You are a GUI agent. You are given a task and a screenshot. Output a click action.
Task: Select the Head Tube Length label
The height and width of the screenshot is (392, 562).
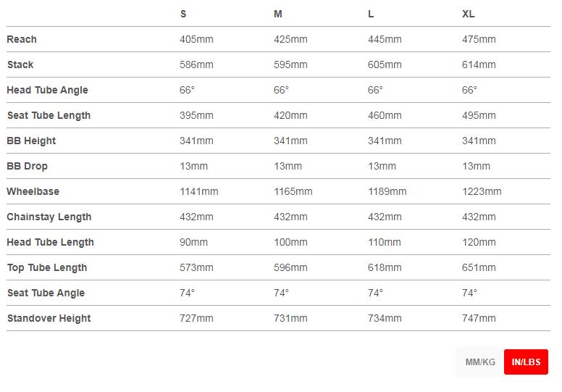51,242
